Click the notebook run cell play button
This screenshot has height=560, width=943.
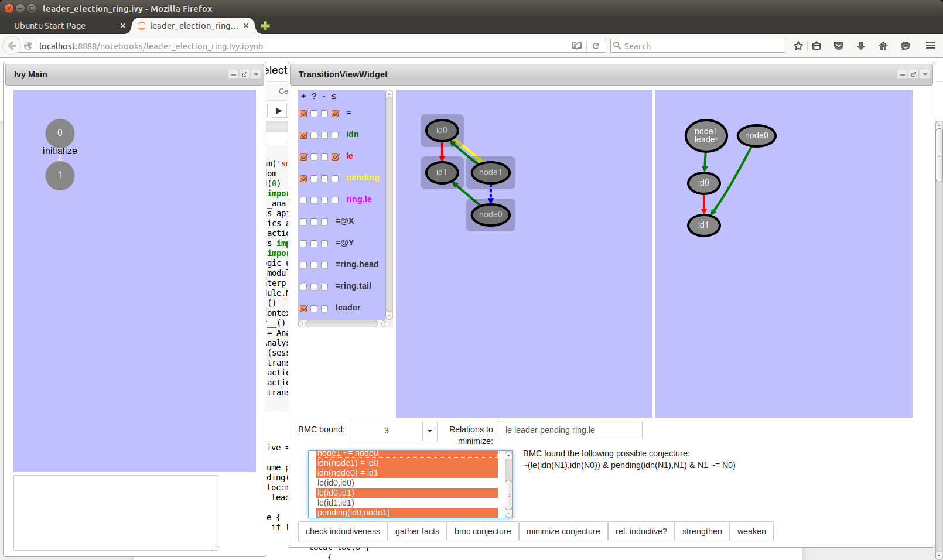coord(279,111)
